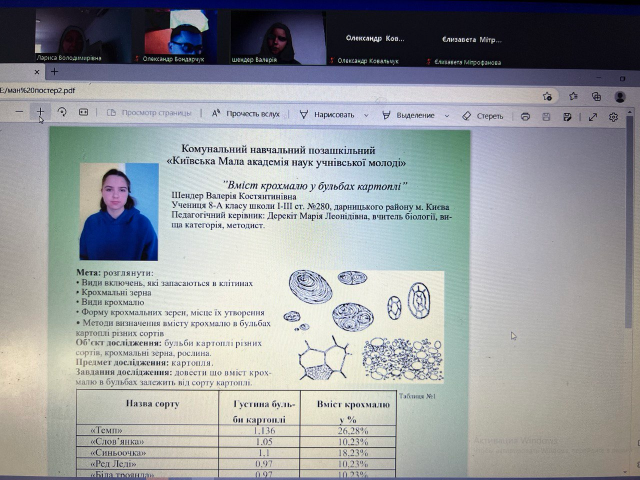This screenshot has height=480, width=640.
Task: Fit PDF page to width
Action: (x=83, y=112)
